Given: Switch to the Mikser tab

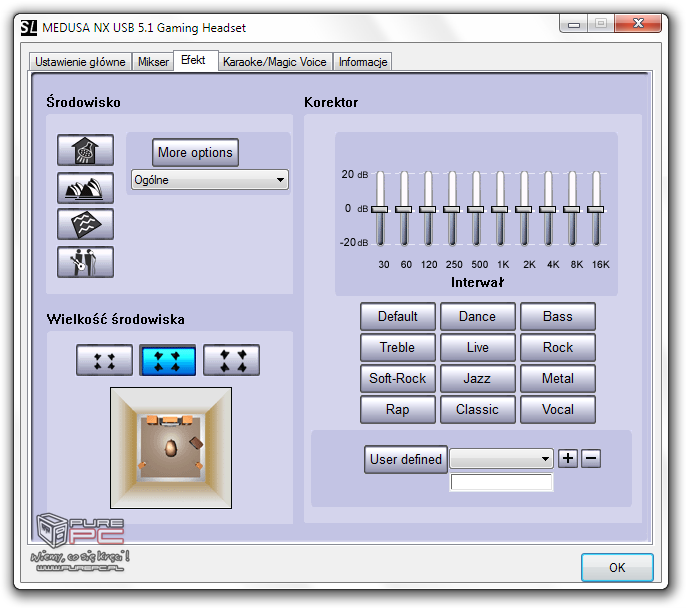Looking at the screenshot, I should (x=153, y=62).
